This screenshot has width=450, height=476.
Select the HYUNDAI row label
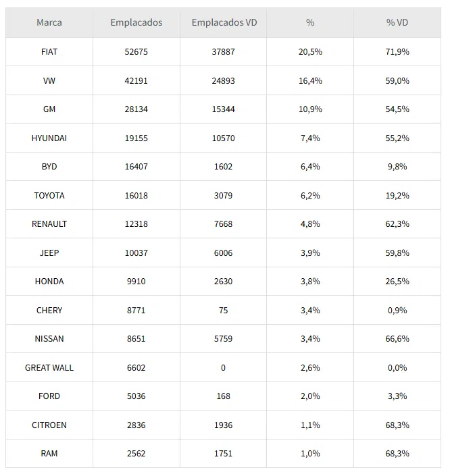pos(49,138)
